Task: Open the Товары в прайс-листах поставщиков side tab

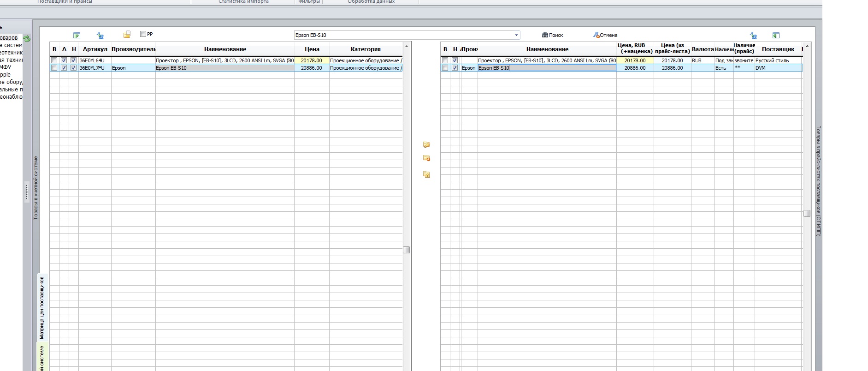Action: click(x=818, y=181)
